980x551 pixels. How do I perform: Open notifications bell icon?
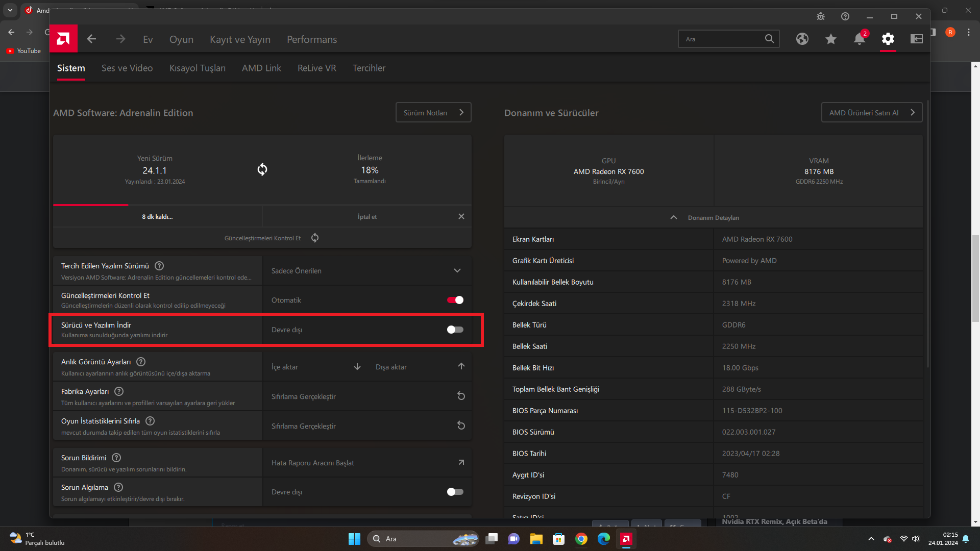860,39
